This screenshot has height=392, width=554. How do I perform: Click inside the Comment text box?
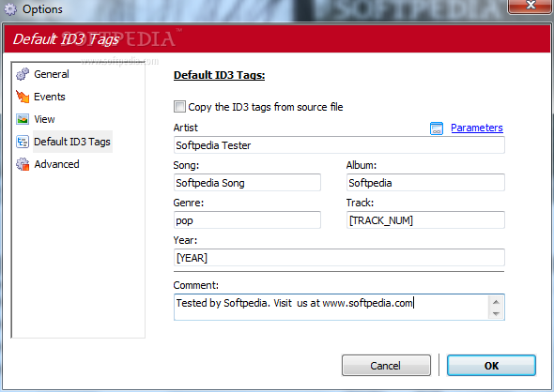pyautogui.click(x=331, y=307)
